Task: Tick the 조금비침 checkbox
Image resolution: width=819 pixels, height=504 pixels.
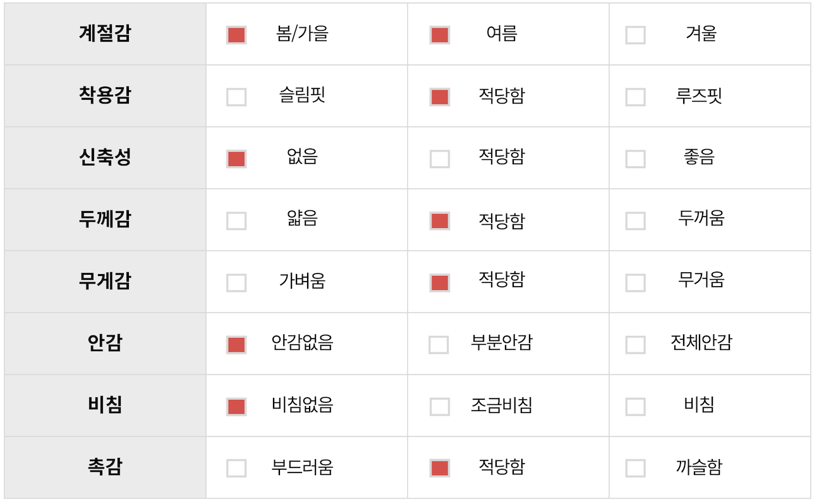Action: tap(439, 406)
